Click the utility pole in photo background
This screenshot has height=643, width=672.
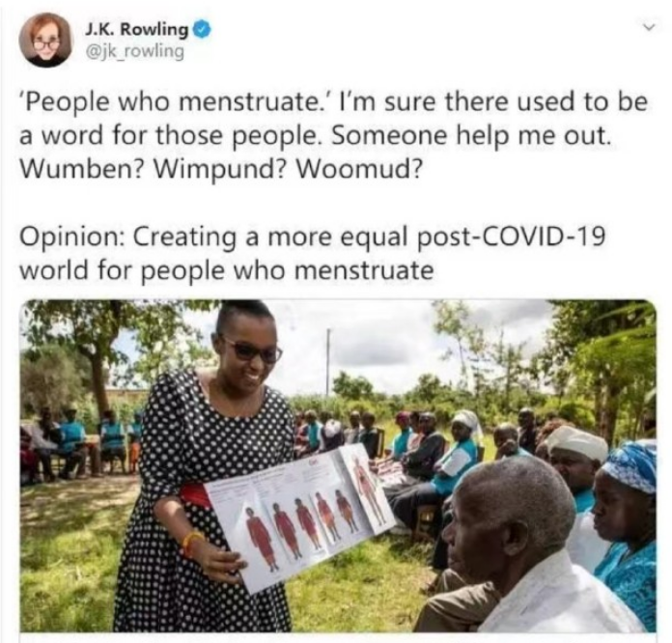coord(328,362)
